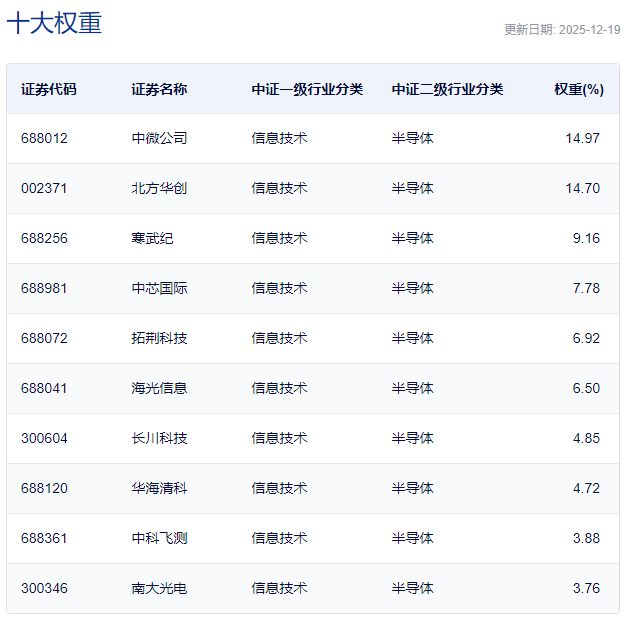627x623 pixels.
Task: Open stock code 688072
Action: click(44, 338)
